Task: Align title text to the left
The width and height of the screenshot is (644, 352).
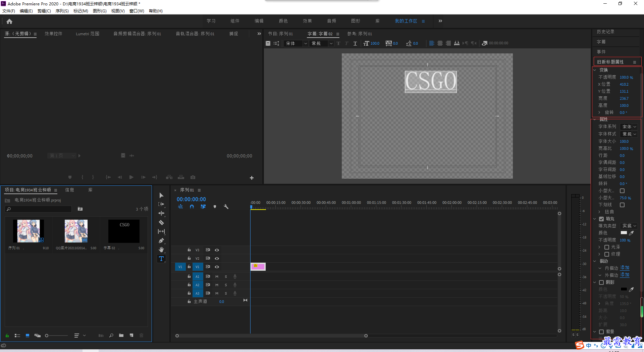Action: coord(432,43)
